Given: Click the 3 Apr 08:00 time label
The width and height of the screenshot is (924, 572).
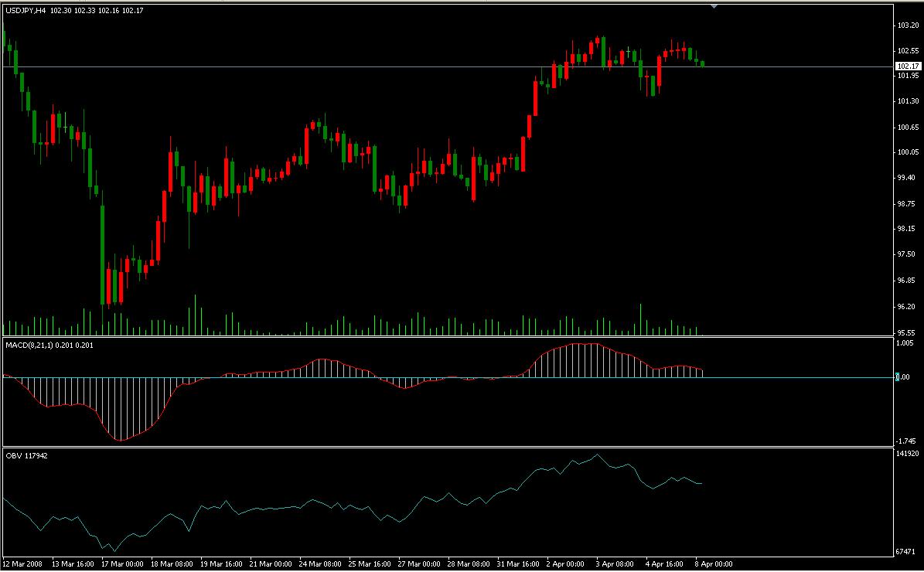Looking at the screenshot, I should coord(615,564).
